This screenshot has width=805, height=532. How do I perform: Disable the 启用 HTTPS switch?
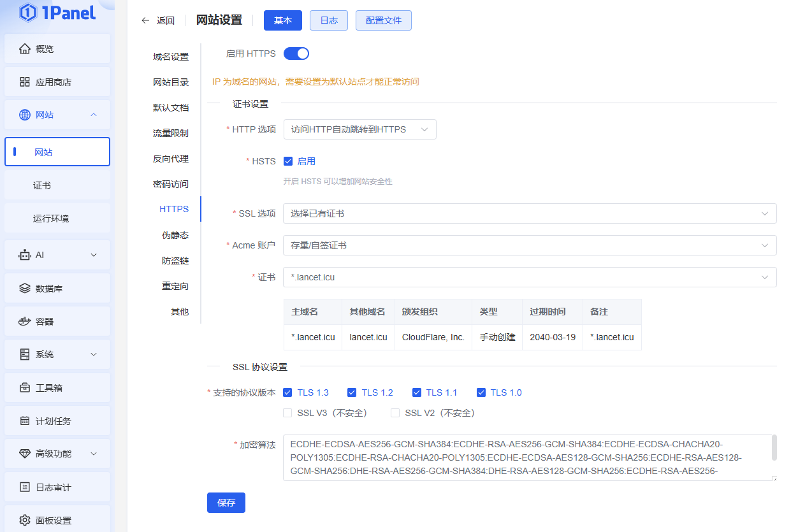[x=296, y=54]
